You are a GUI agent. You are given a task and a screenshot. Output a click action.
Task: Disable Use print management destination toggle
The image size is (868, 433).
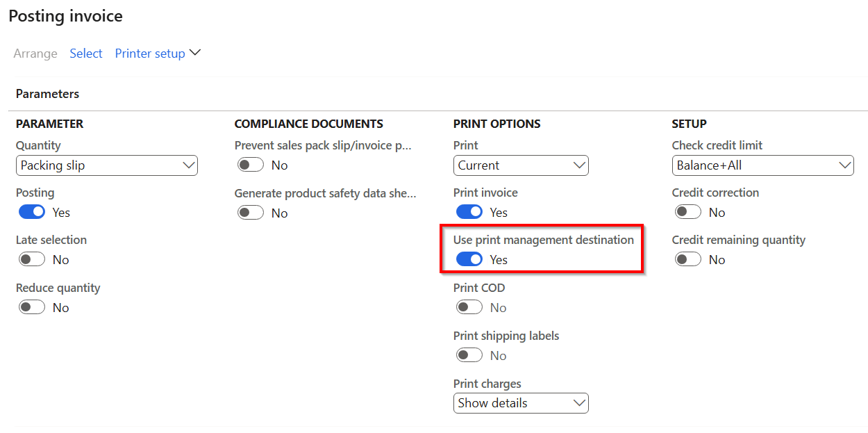(469, 259)
